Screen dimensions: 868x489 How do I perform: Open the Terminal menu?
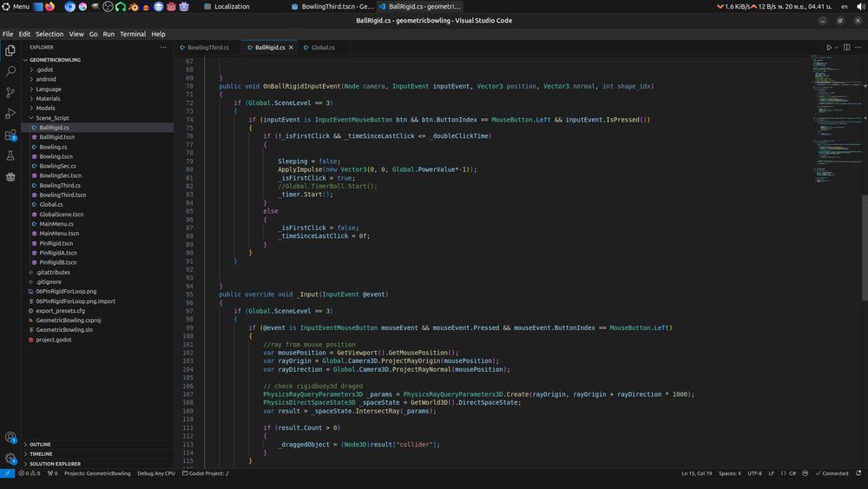point(133,34)
